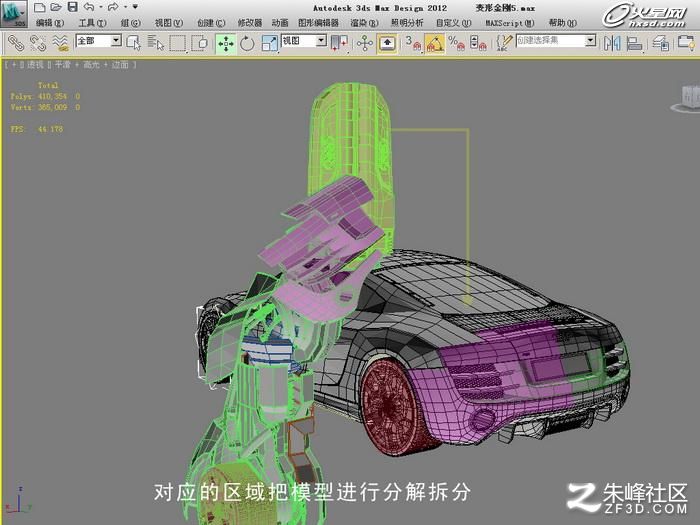Click the Rectangular Selection Region icon
Screen dimensions: 700x525
177,43
